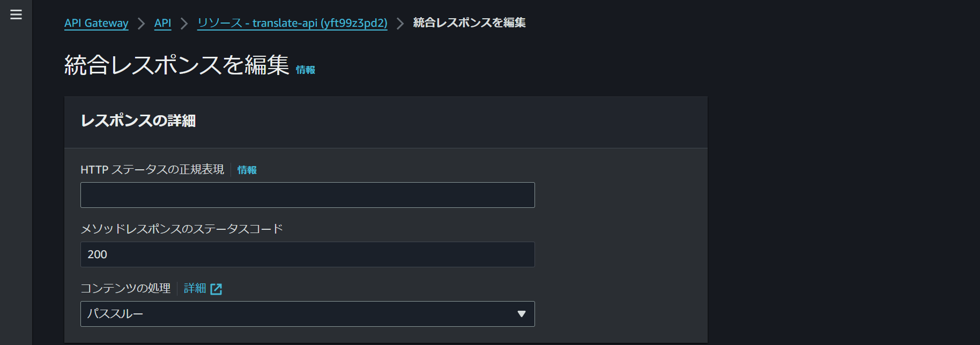Open 情報 link beside page title

306,70
